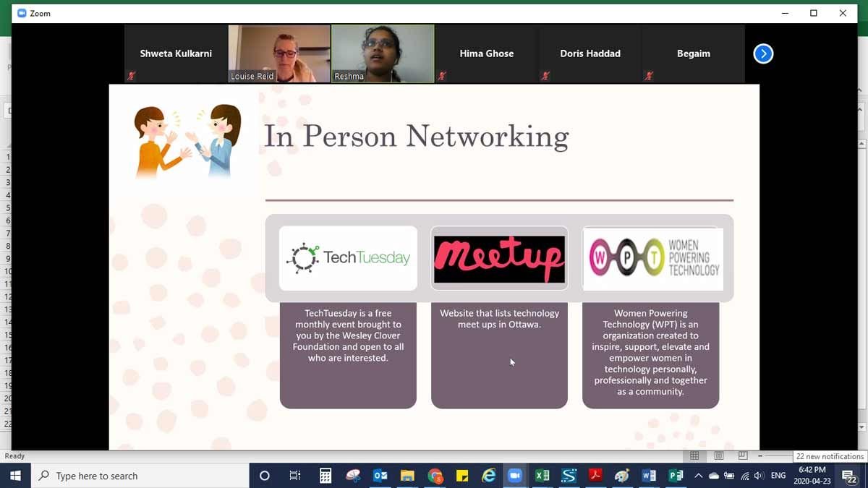Open the Windows notification center
Screen dimensions: 868x488
849,476
